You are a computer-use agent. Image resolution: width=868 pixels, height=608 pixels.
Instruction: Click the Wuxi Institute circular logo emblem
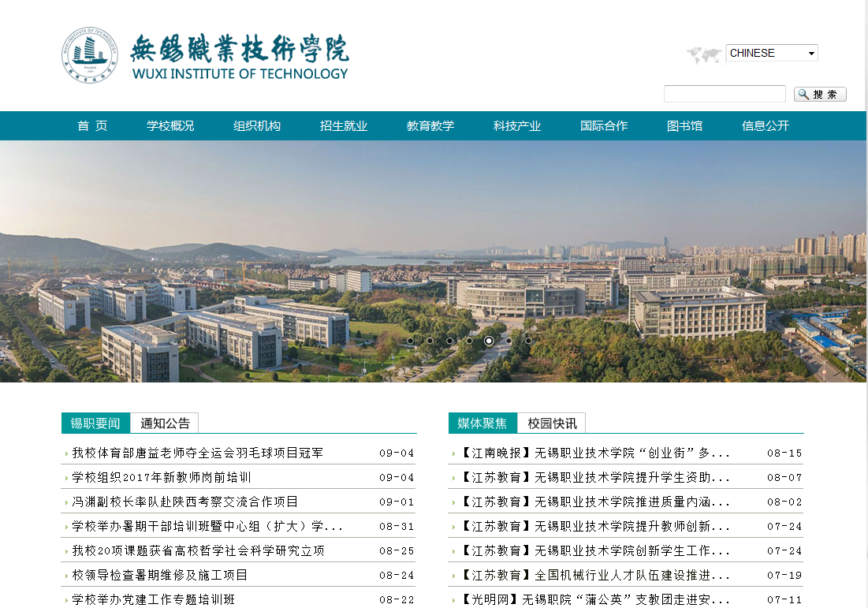coord(90,55)
